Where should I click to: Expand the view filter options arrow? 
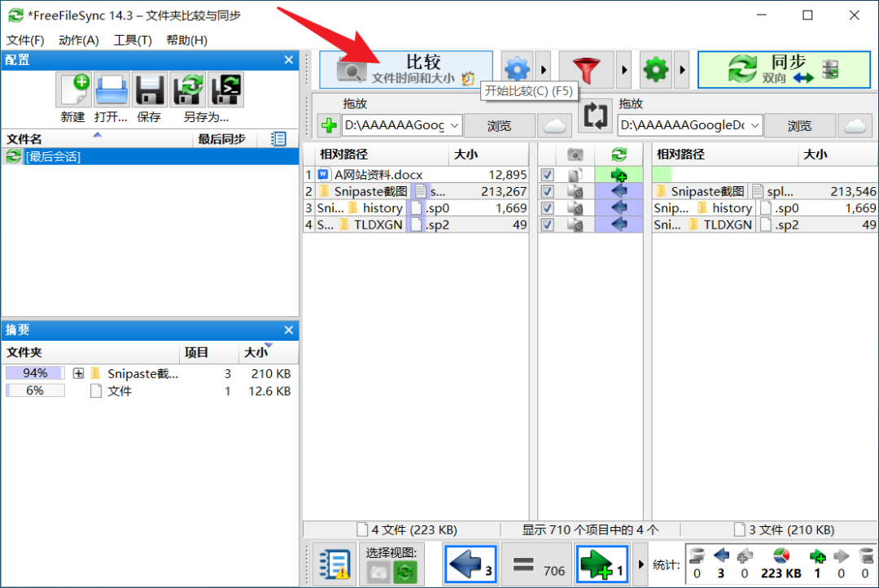(641, 564)
